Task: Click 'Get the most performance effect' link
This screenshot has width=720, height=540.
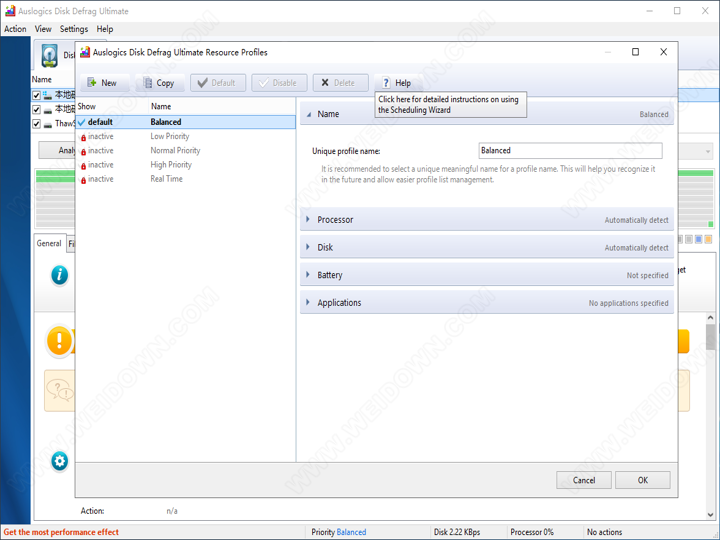Action: tap(61, 532)
